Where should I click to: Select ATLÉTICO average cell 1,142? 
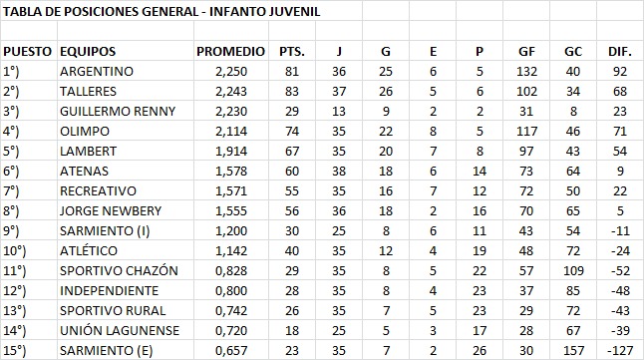point(231,250)
